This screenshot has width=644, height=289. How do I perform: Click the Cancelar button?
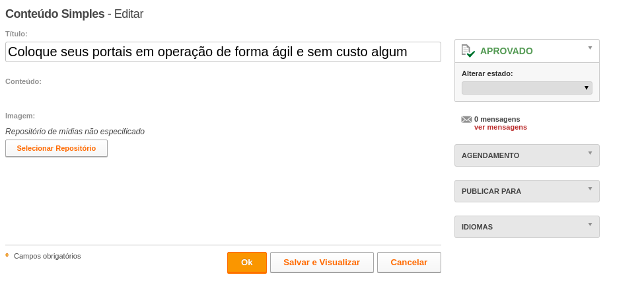point(409,263)
